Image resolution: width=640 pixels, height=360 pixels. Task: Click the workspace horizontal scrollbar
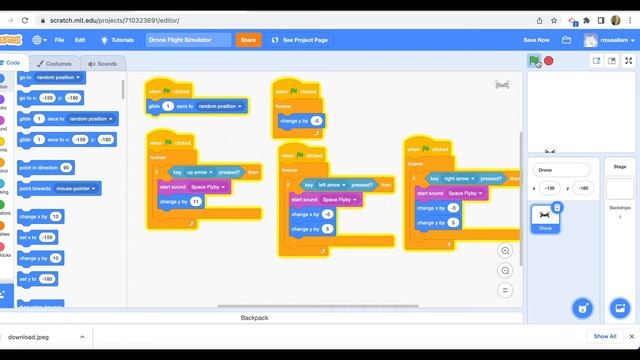(x=318, y=306)
